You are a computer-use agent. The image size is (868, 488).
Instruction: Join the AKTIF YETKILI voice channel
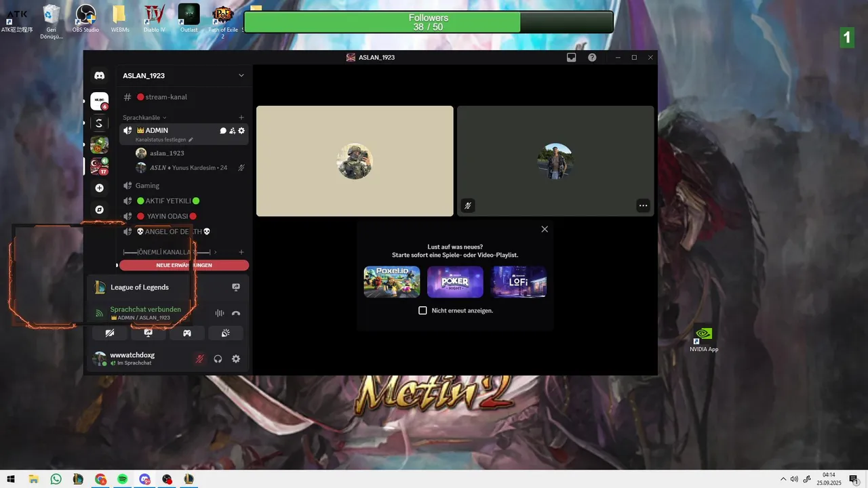pos(184,201)
